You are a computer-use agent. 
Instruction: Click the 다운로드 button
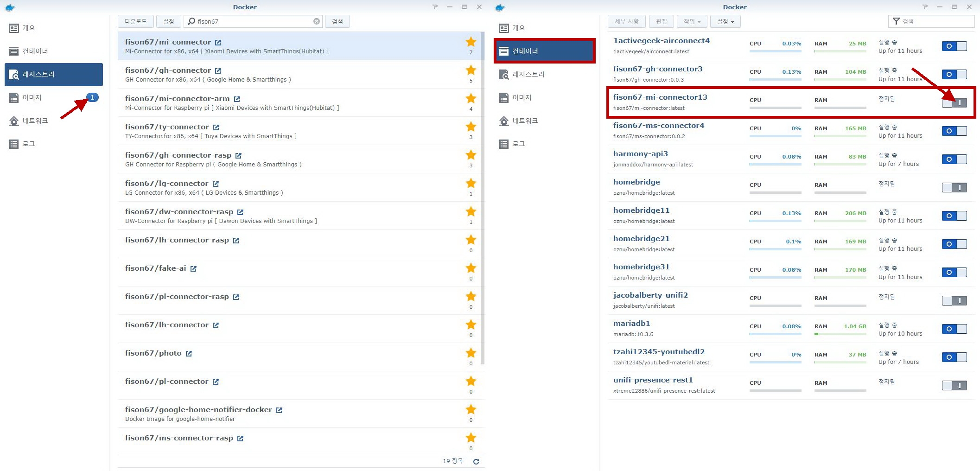pyautogui.click(x=135, y=21)
